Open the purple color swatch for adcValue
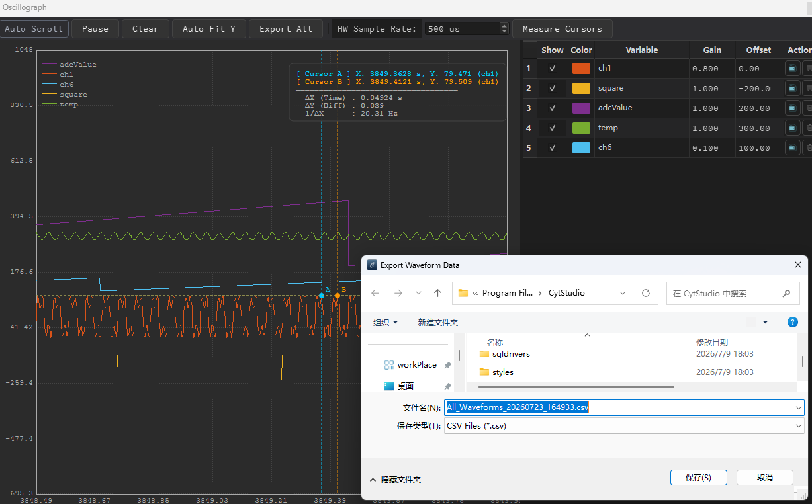Screen dimensions: 812x504 (x=581, y=108)
